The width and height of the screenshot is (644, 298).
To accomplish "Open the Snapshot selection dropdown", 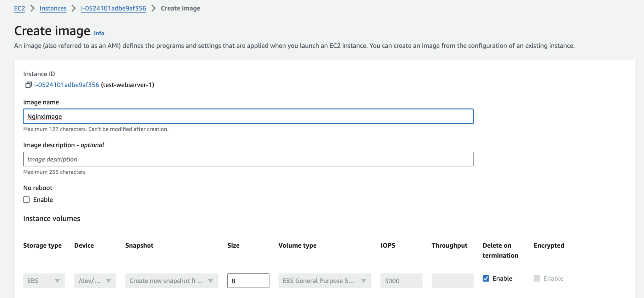I will coord(171,280).
